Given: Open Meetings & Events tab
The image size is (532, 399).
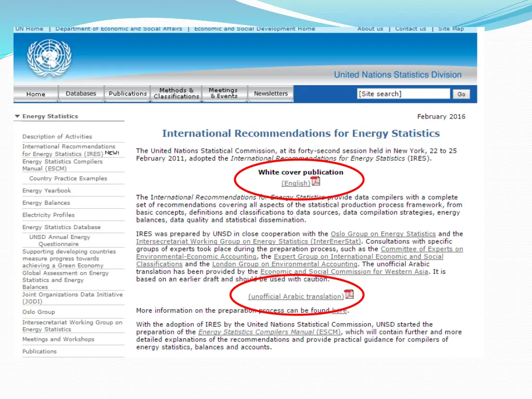Looking at the screenshot, I should 223,94.
